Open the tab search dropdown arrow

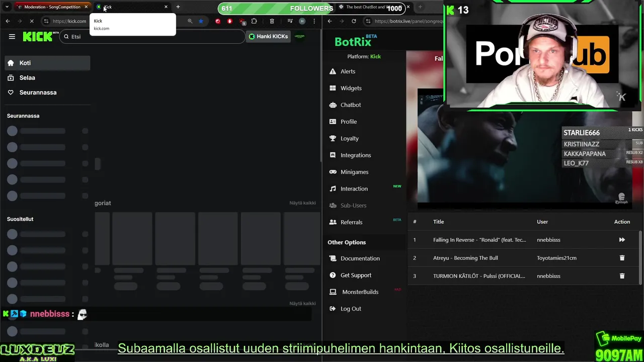tap(7, 7)
